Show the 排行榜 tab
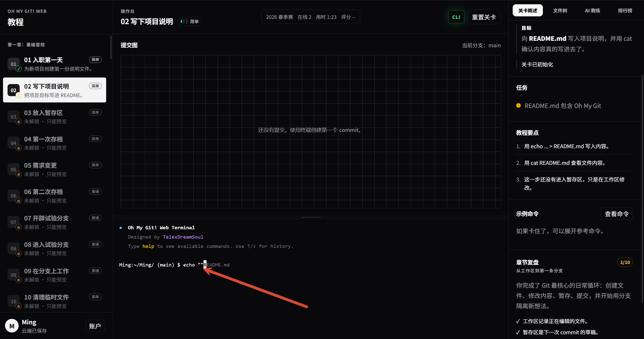 (x=625, y=11)
